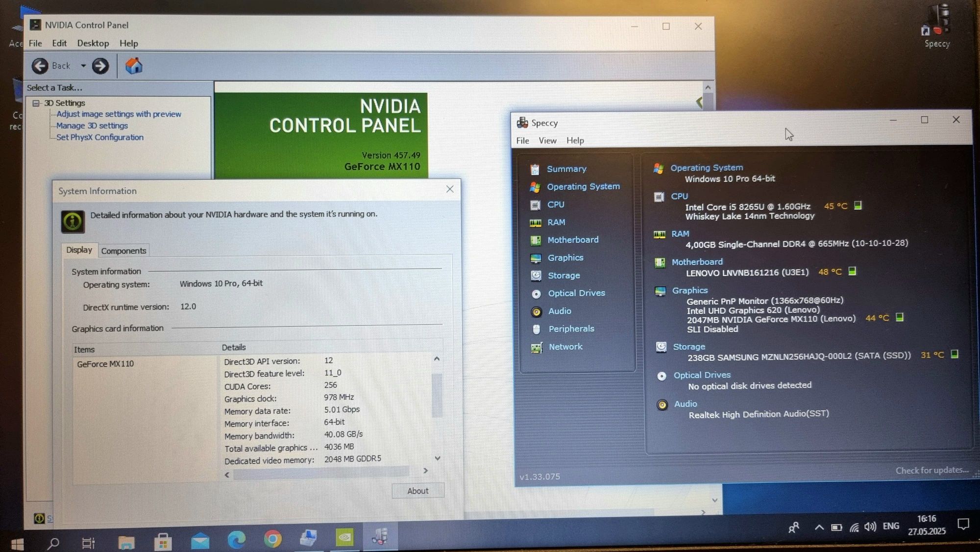Open Task View on the taskbar
Screen dimensions: 980x552
pyautogui.click(x=88, y=543)
